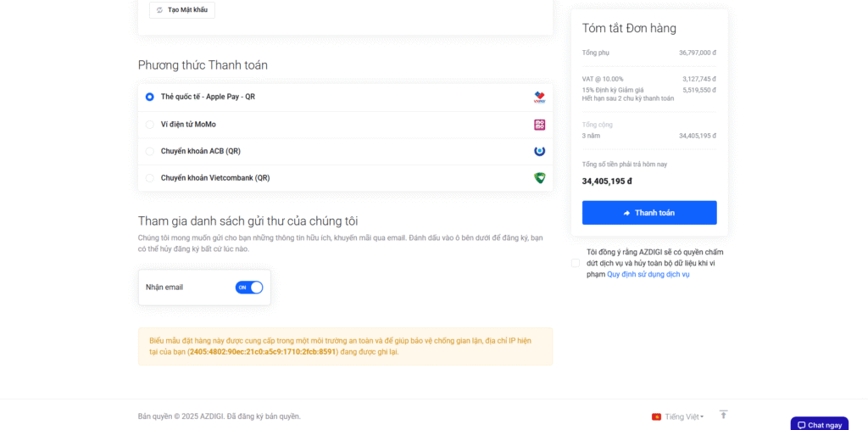This screenshot has height=430, width=868.
Task: Turn off the Nhận email switch
Action: [x=249, y=288]
